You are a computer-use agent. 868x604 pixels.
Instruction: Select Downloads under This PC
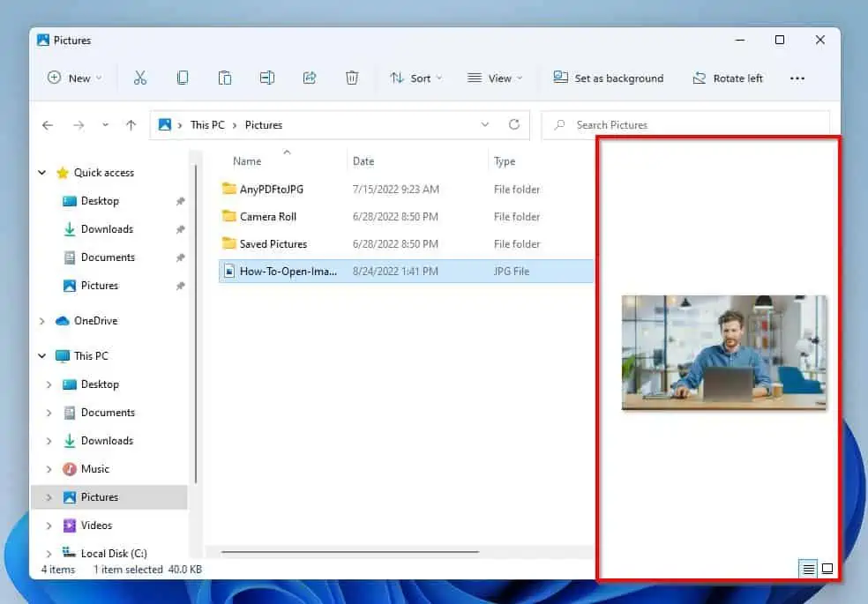click(107, 441)
